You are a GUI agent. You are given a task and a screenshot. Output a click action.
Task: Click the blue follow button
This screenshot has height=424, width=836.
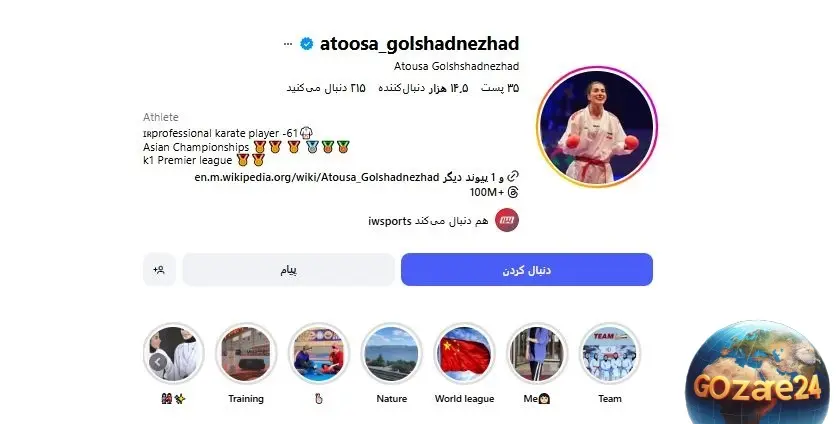tap(527, 270)
